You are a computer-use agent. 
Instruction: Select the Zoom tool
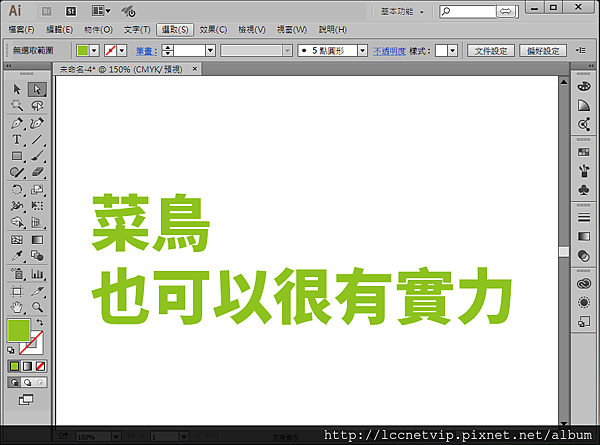coord(37,307)
